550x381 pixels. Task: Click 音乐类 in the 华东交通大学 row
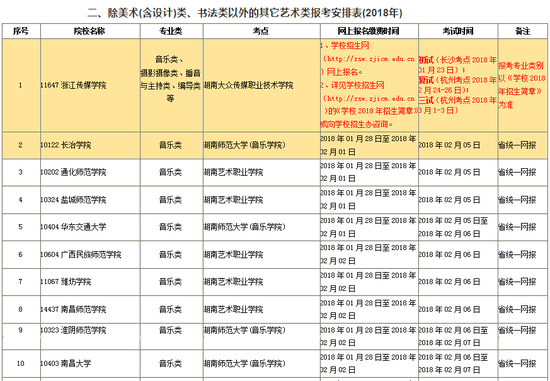[170, 227]
